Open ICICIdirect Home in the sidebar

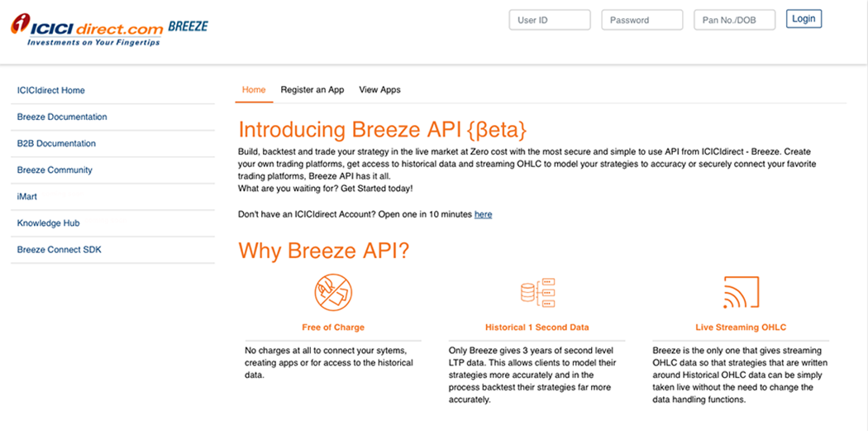point(51,90)
